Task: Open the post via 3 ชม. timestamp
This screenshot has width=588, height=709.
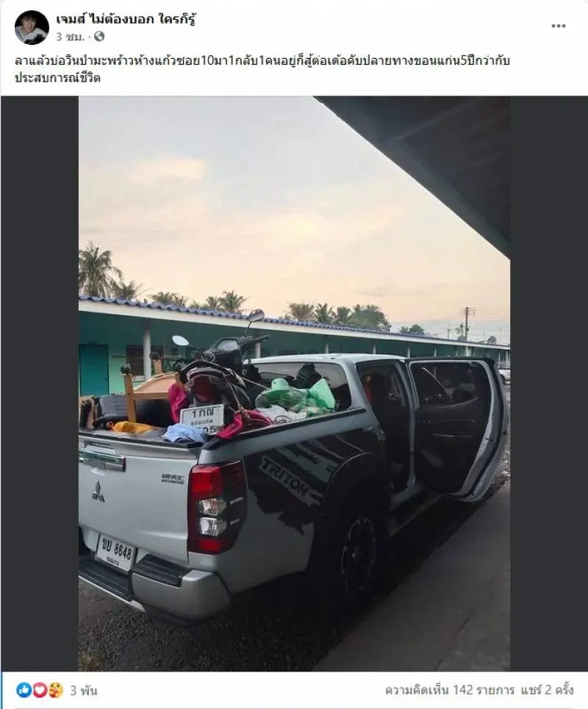Action: (70, 37)
